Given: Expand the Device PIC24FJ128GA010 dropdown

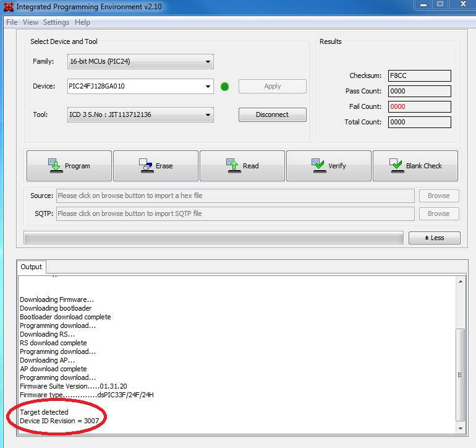Looking at the screenshot, I should tap(208, 87).
